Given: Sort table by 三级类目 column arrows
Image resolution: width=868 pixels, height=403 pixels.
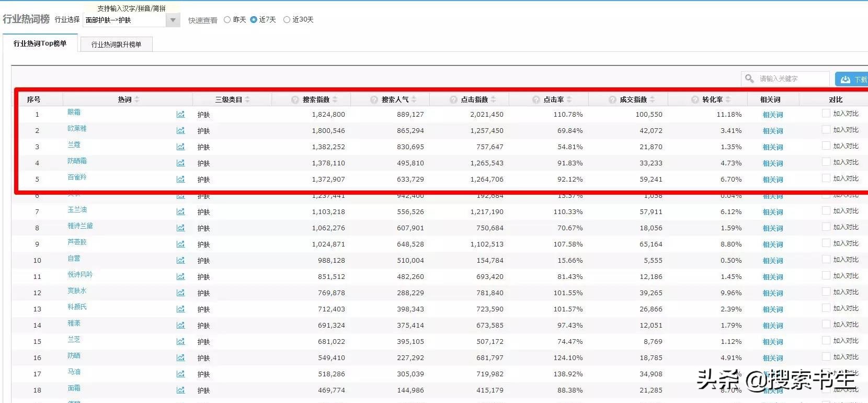Looking at the screenshot, I should [247, 99].
